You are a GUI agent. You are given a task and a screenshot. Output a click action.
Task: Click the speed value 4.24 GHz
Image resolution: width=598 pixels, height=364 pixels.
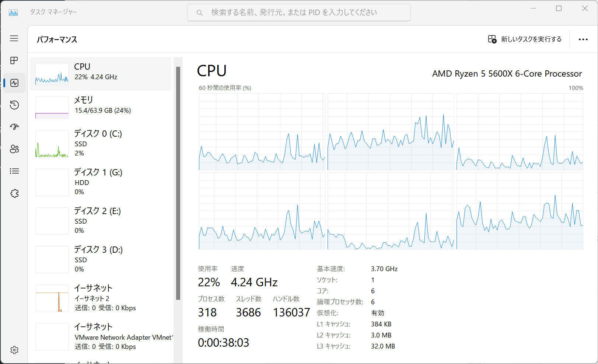point(254,283)
